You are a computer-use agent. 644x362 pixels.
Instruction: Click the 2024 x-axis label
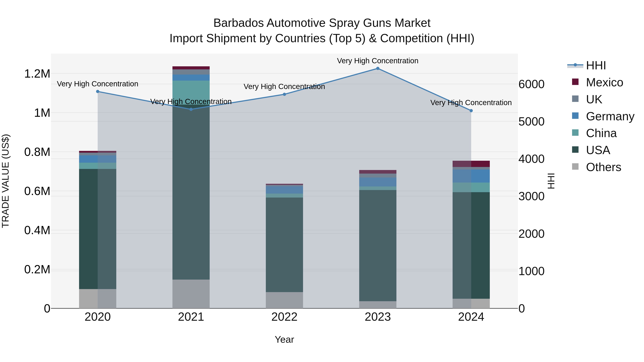click(x=471, y=317)
